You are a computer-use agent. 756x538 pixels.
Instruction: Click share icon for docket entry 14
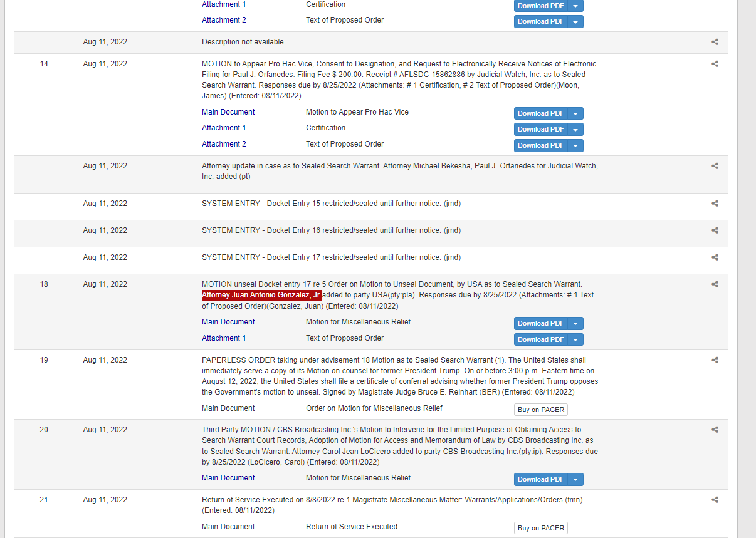pyautogui.click(x=715, y=64)
